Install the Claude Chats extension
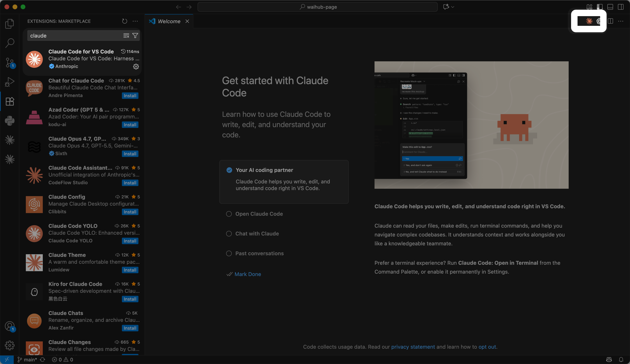The image size is (630, 364). click(x=130, y=328)
